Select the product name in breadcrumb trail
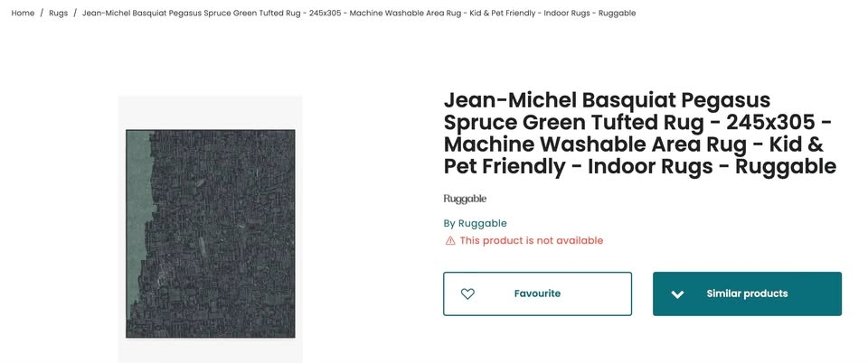 point(358,14)
